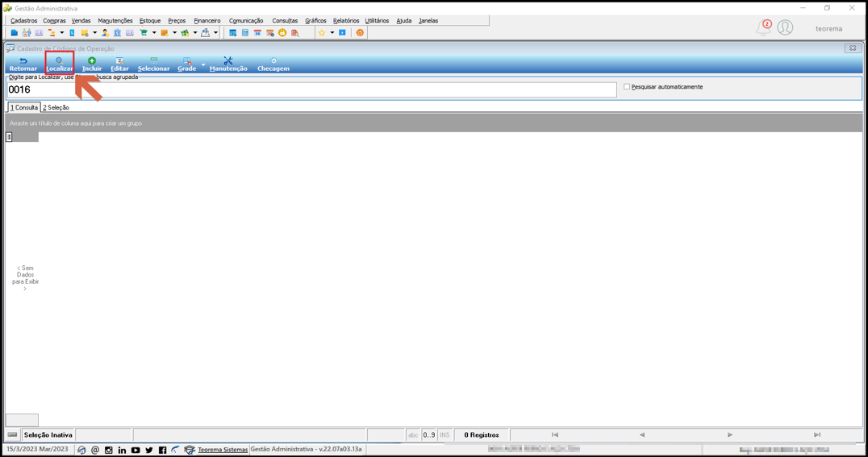
Task: Open the Utilitários menu
Action: [x=377, y=20]
